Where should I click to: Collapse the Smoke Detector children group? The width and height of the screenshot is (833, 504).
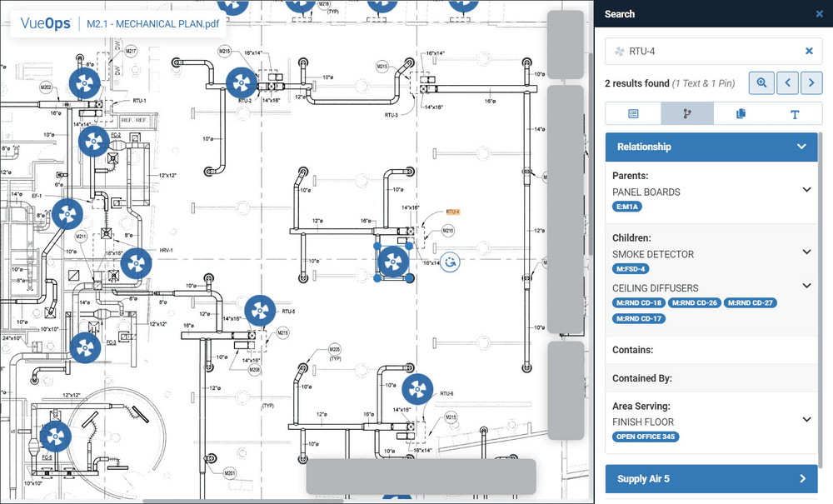[x=806, y=252]
